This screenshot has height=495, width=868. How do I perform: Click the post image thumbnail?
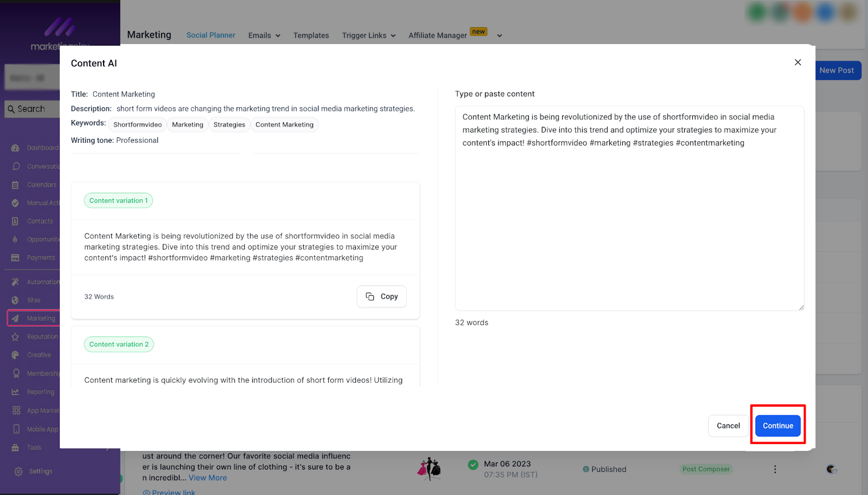click(429, 469)
